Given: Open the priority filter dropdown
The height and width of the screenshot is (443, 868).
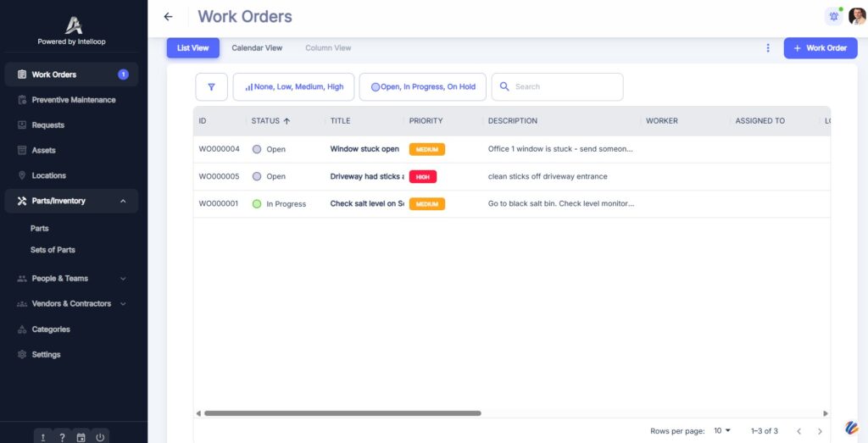Looking at the screenshot, I should point(293,86).
